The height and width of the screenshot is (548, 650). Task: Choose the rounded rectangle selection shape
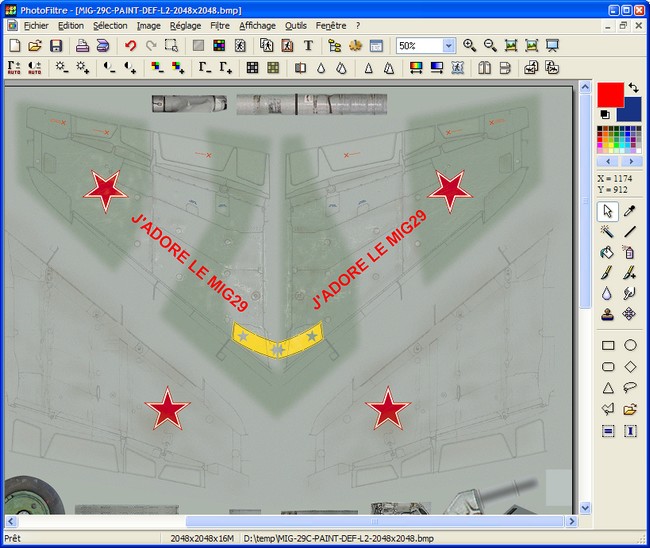pos(608,366)
